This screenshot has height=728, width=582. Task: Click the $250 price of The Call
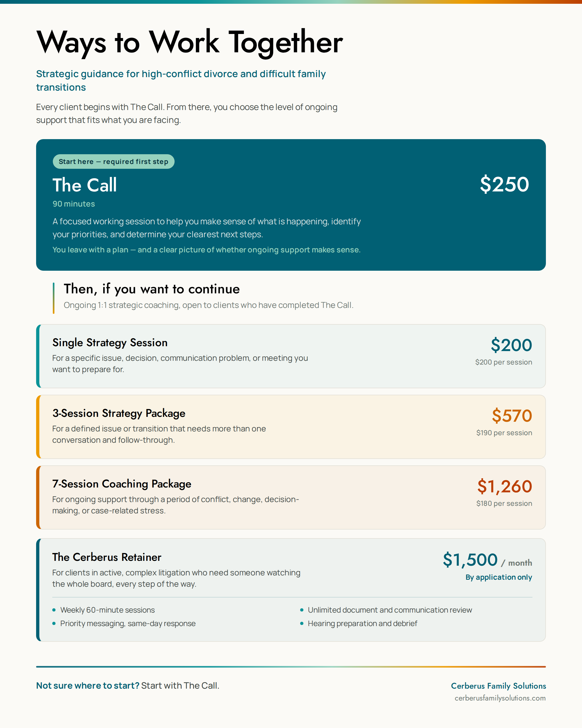point(504,184)
